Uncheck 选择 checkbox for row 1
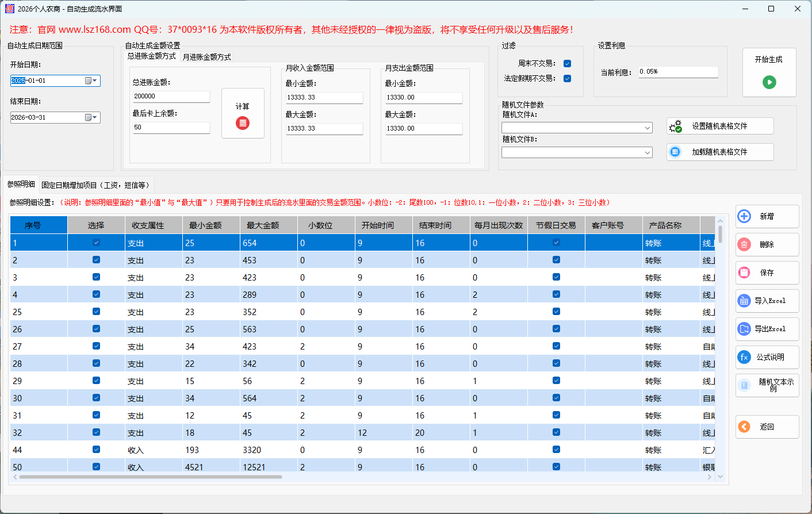The image size is (812, 514). click(96, 242)
